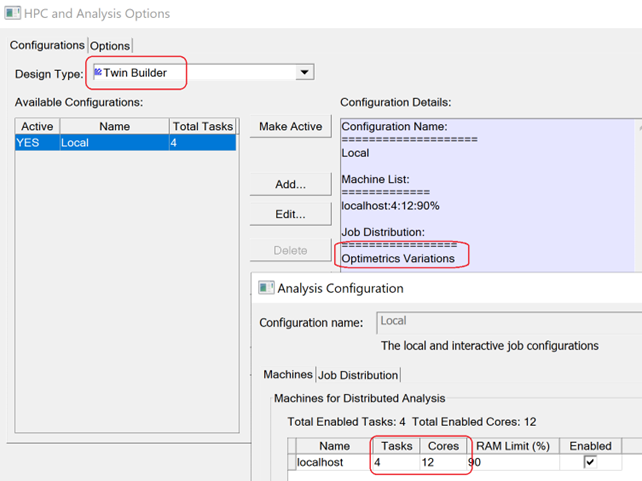
Task: Select the Local configuration row
Action: (126, 142)
